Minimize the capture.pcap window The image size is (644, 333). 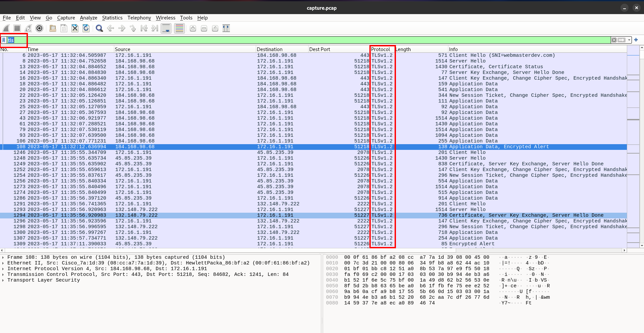624,8
